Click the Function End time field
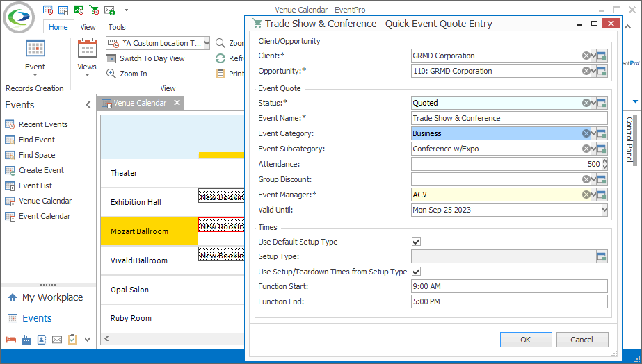 [509, 301]
